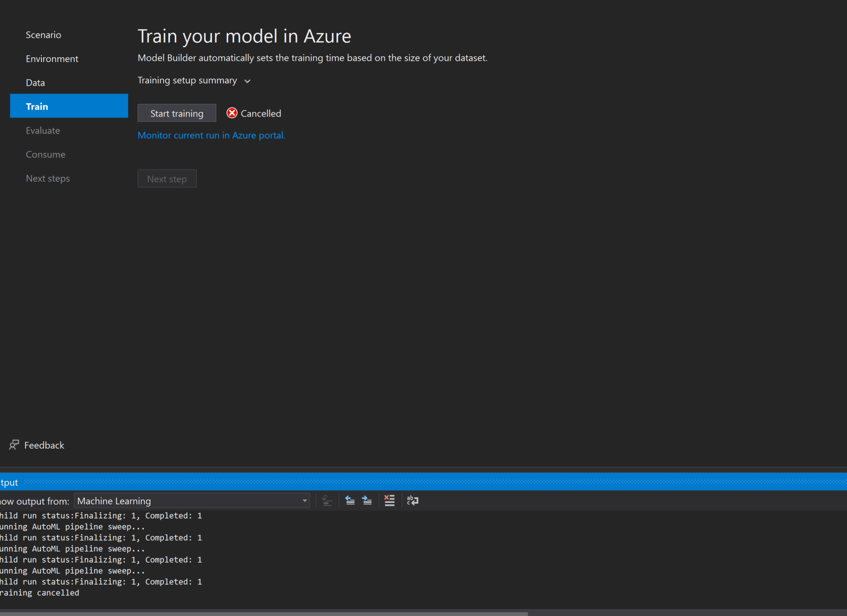This screenshot has width=847, height=616.
Task: Click the Output panel title bar
Action: 424,482
